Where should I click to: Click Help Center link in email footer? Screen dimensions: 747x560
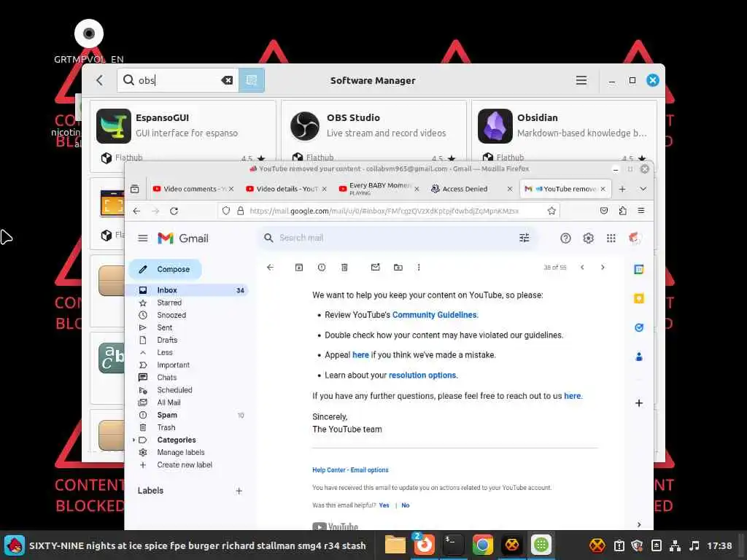point(328,470)
